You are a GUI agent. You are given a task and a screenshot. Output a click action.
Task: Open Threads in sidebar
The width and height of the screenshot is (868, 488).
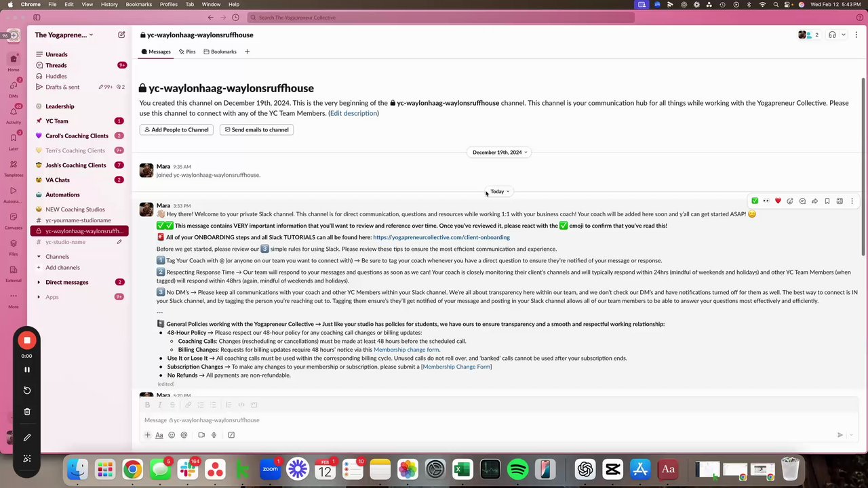[x=56, y=65]
